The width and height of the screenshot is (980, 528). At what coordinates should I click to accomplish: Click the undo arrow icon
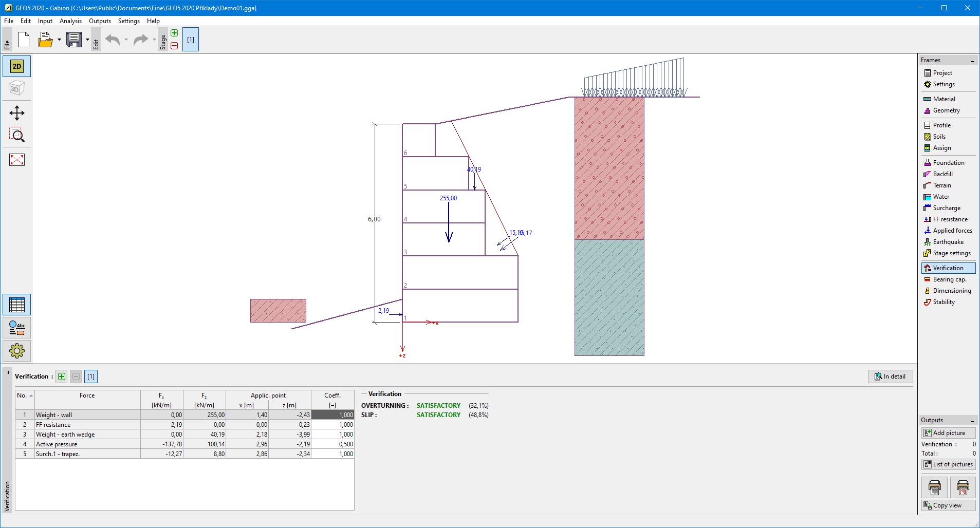tap(113, 40)
